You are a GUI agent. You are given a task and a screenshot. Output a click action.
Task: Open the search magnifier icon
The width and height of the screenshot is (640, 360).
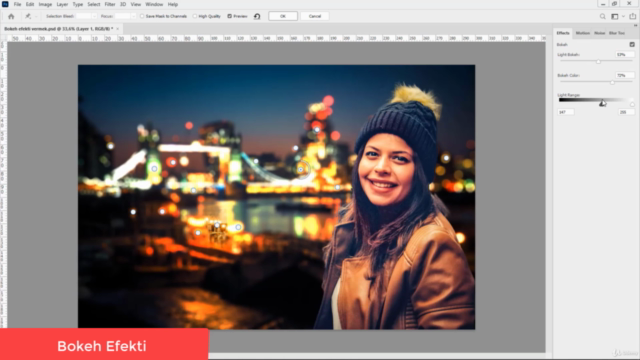[602, 16]
